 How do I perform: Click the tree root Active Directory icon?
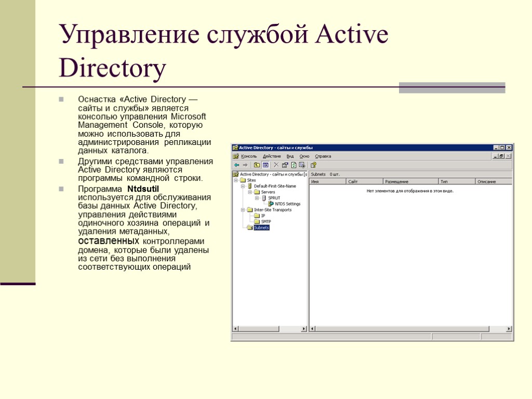(x=236, y=174)
